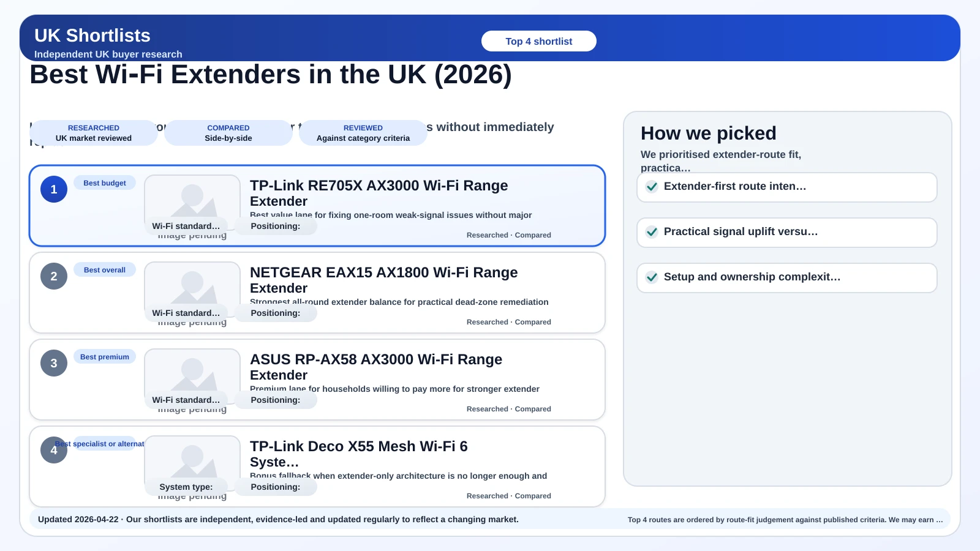980x551 pixels.
Task: Click Best Wi-Fi Extenders in the UK heading
Action: [271, 75]
